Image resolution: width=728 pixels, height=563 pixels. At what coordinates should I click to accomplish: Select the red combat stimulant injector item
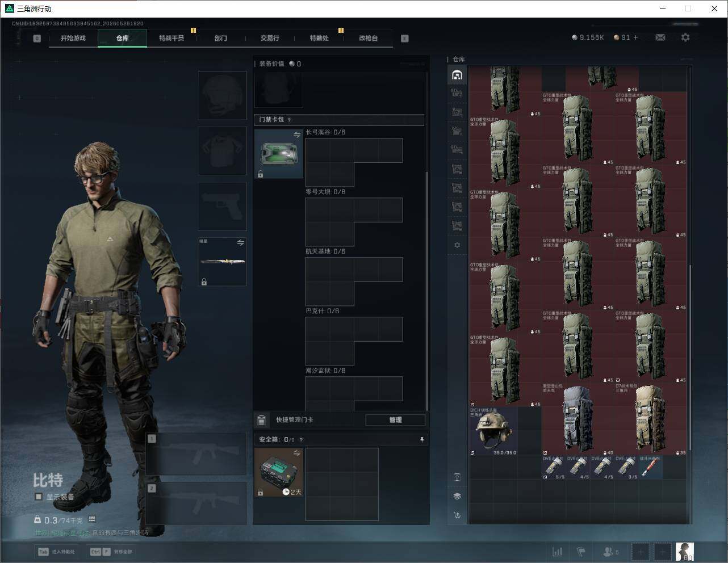tap(651, 467)
